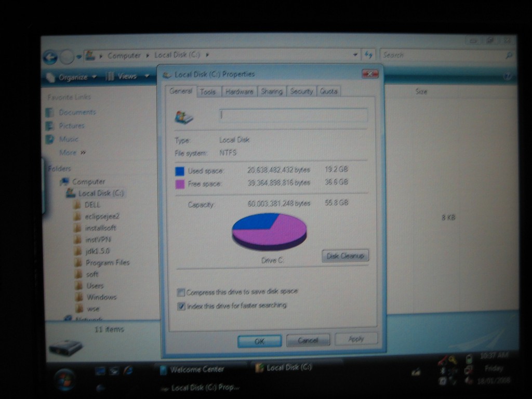Expand More favorite links
Viewport: 532px width, 399px height.
[72, 153]
